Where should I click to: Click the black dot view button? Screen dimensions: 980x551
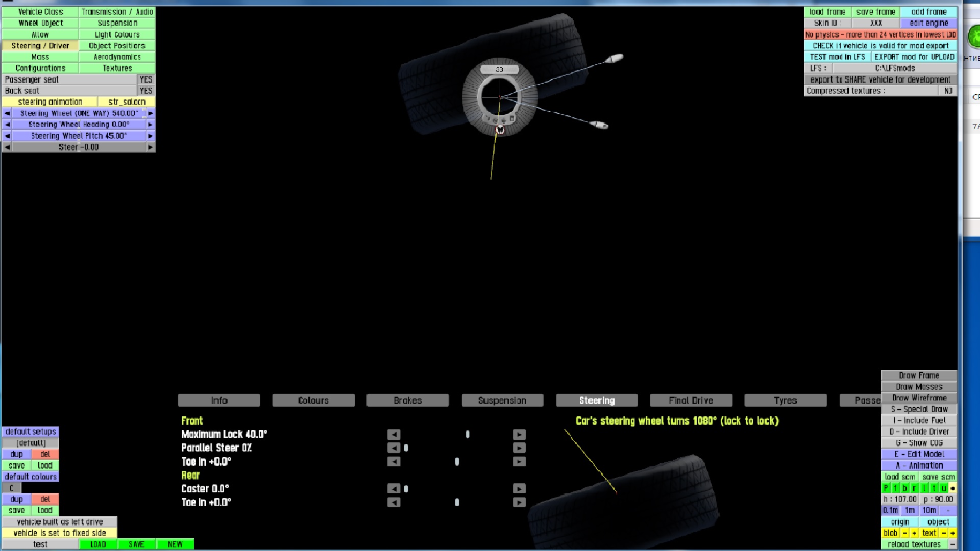point(952,488)
